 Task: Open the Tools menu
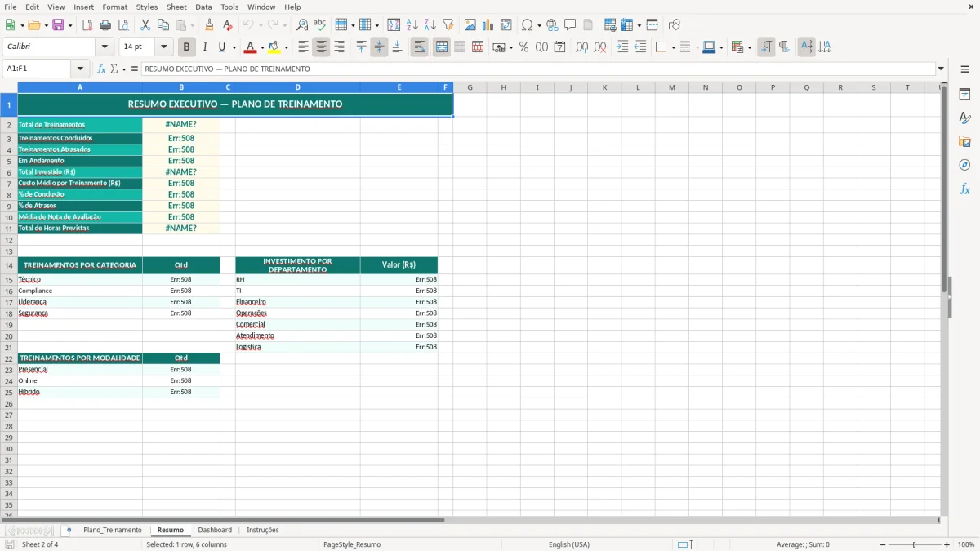(229, 7)
